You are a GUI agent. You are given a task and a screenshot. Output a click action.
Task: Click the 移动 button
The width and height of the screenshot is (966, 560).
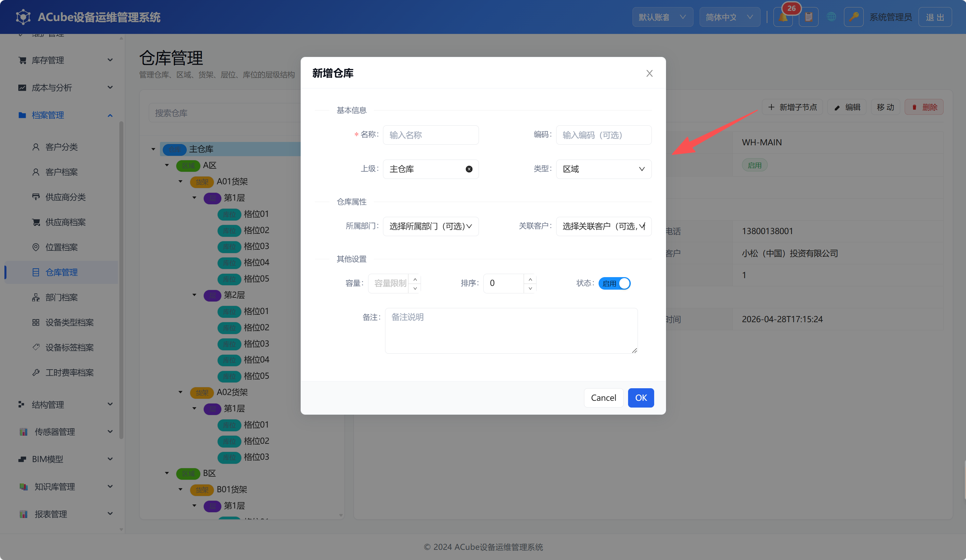pos(885,107)
